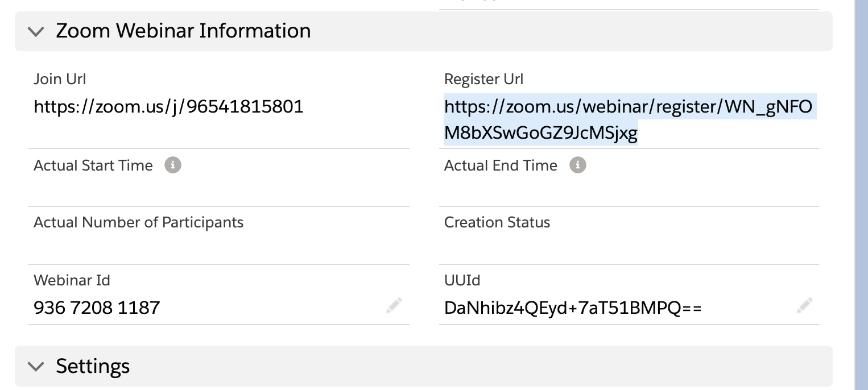This screenshot has width=868, height=390.
Task: Collapse the Zoom Webinar Information chevron
Action: [36, 31]
